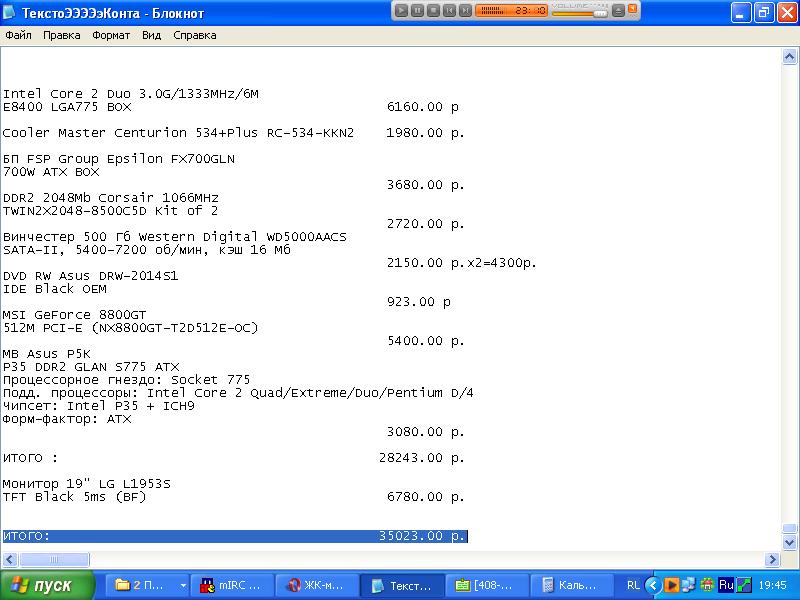Start playback with the player's Play button
The height and width of the screenshot is (600, 800).
(401, 11)
